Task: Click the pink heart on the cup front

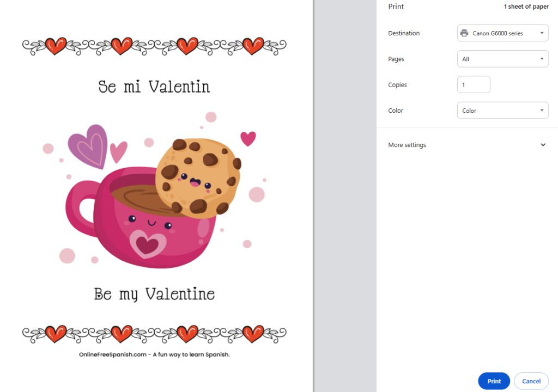Action: click(147, 244)
